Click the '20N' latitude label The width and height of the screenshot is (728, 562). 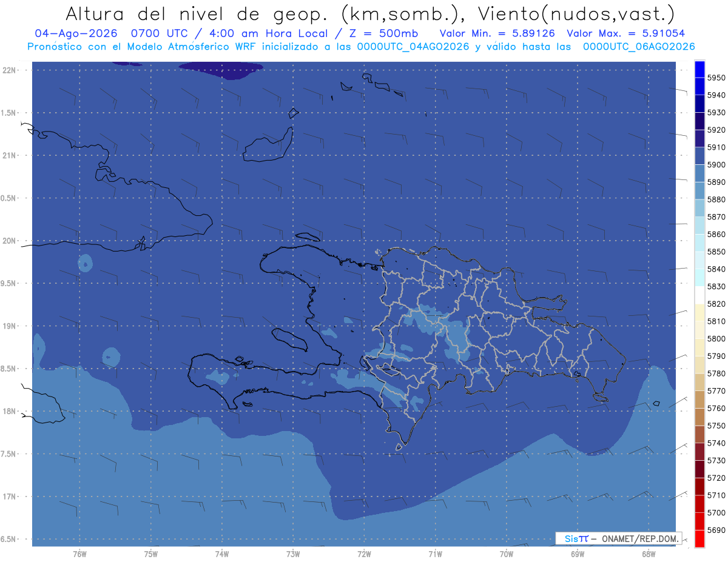pyautogui.click(x=9, y=241)
